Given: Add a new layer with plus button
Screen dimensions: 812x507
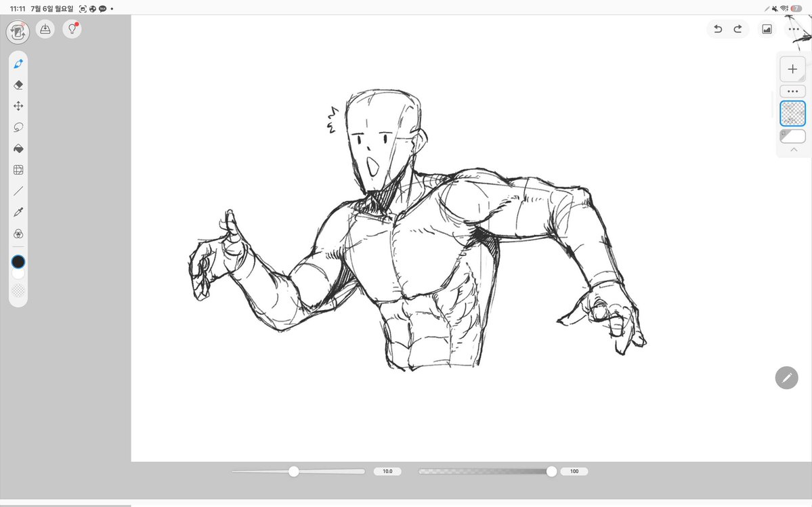Looking at the screenshot, I should click(792, 69).
